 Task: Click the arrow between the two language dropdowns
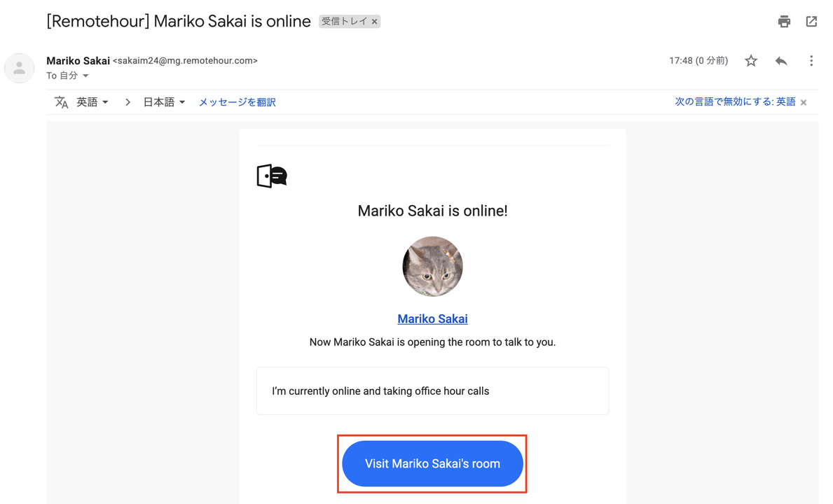(128, 102)
